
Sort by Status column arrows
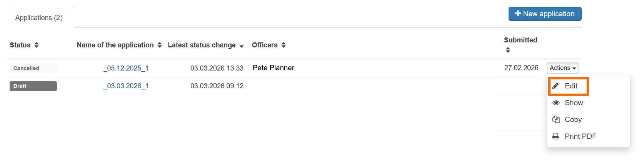pos(37,45)
